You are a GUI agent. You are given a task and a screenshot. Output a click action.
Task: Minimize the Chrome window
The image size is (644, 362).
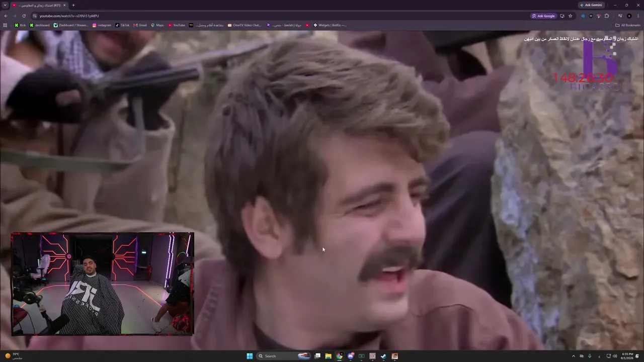pos(615,5)
